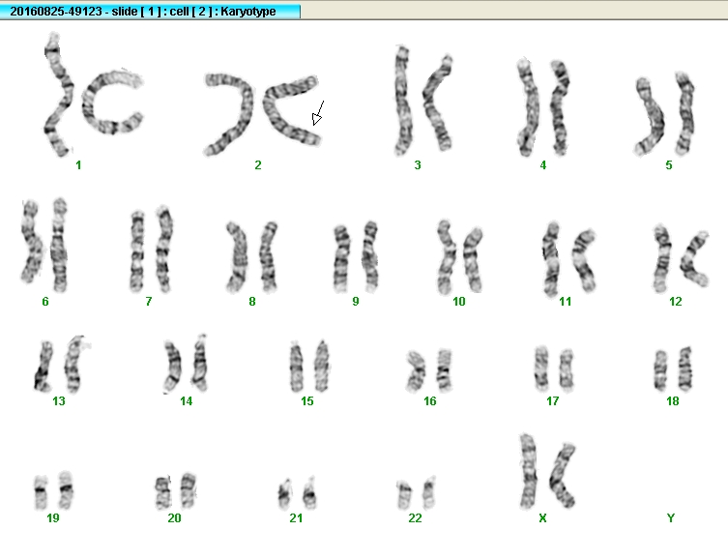The height and width of the screenshot is (560, 728).
Task: Click the green label 'Y'
Action: point(670,517)
